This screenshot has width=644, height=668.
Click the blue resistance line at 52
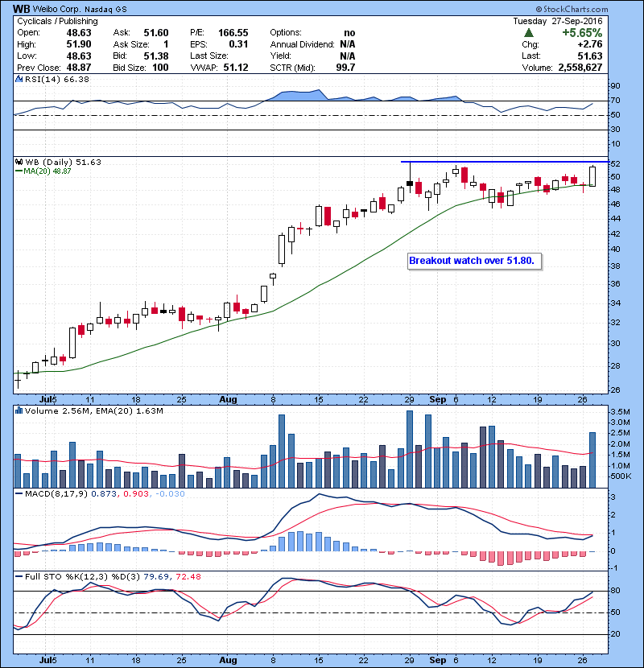click(504, 162)
